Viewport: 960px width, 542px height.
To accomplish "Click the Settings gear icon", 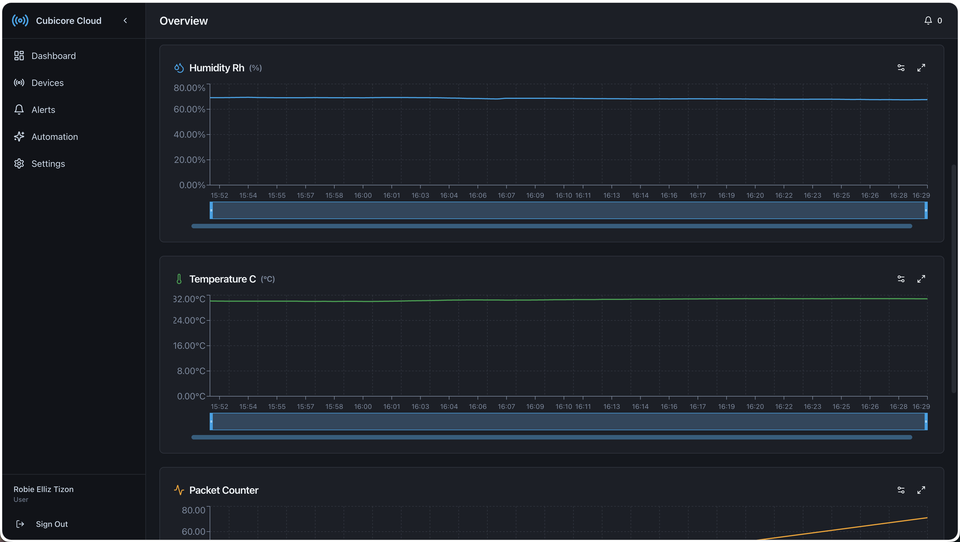I will click(19, 164).
